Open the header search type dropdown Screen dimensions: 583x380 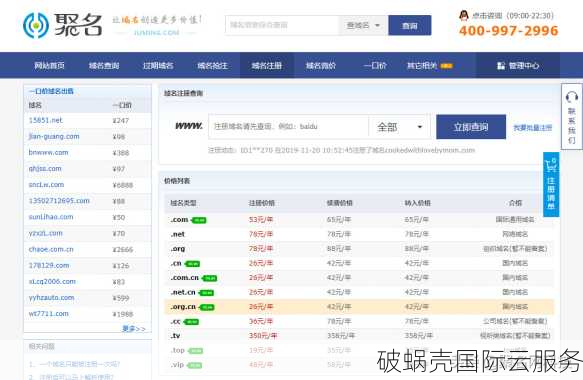pyautogui.click(x=363, y=25)
